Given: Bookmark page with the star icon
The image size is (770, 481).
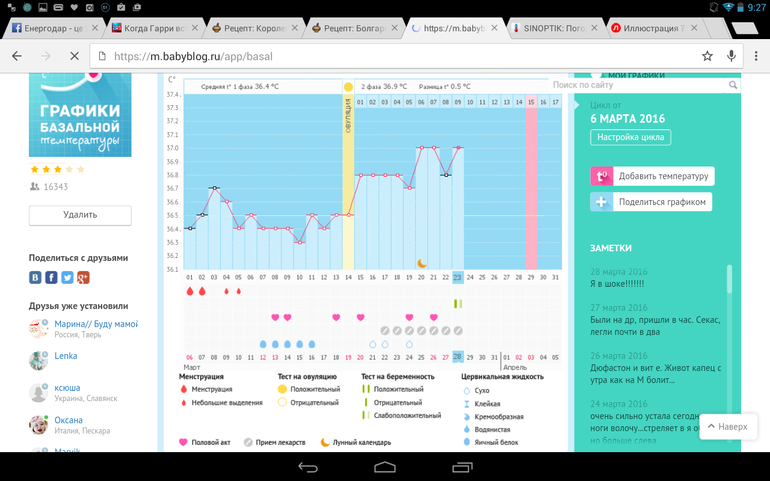Looking at the screenshot, I should pos(707,56).
